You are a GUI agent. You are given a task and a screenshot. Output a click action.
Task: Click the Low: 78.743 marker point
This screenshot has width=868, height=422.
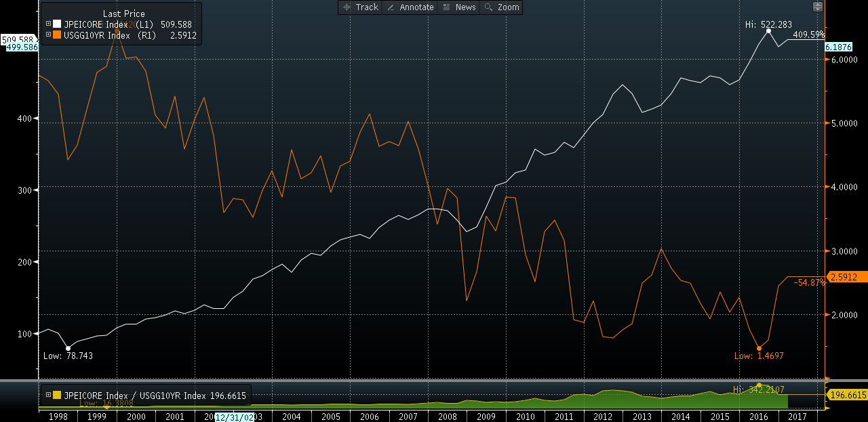coord(68,348)
